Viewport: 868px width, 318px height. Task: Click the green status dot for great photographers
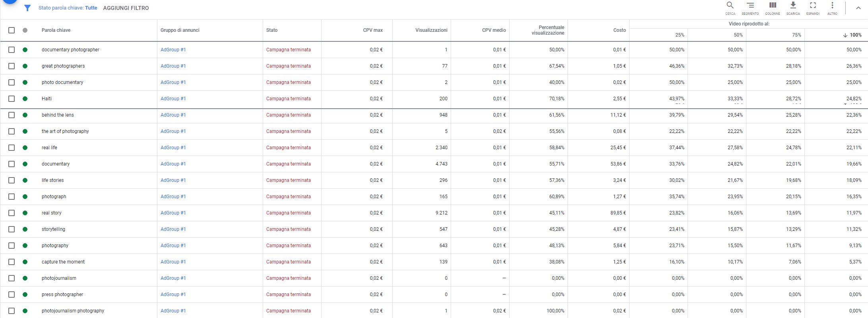tap(25, 66)
